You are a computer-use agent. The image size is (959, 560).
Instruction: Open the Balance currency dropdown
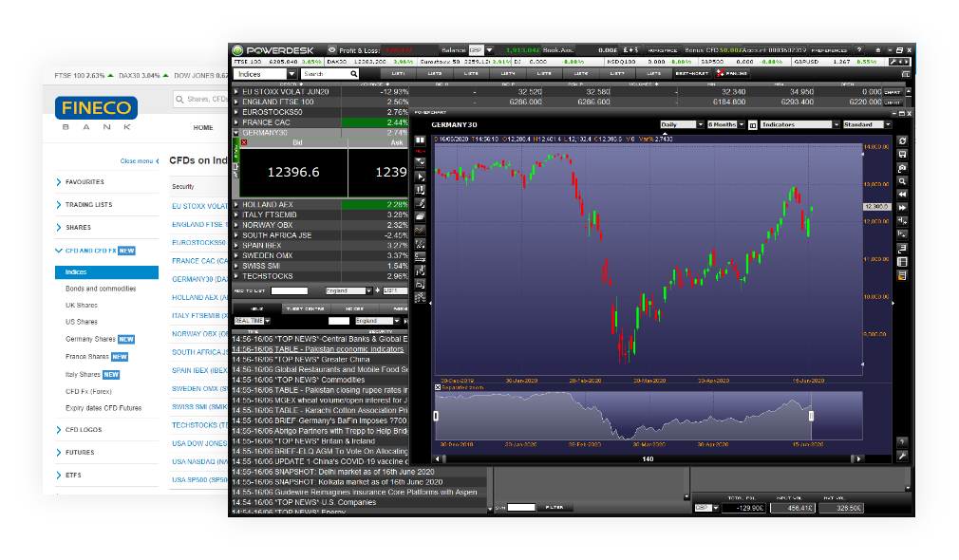(480, 50)
